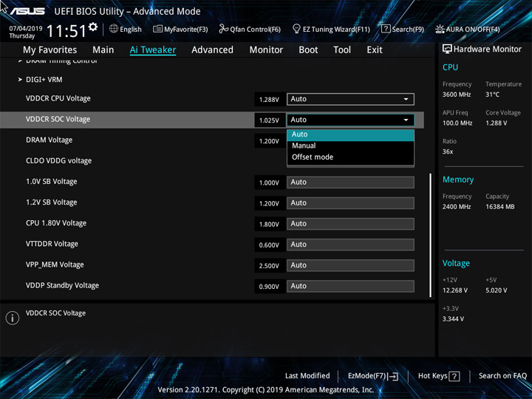Open MyFavorite(F3) folder icon
This screenshot has height=399, width=532.
[157, 29]
